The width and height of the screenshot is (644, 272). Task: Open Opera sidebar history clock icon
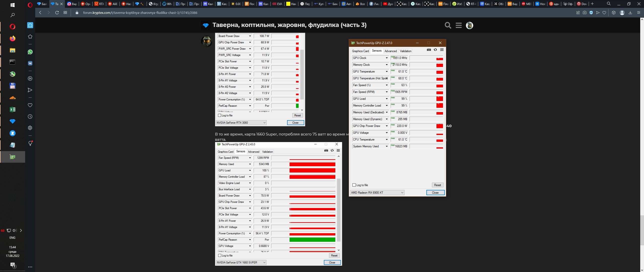(x=30, y=117)
